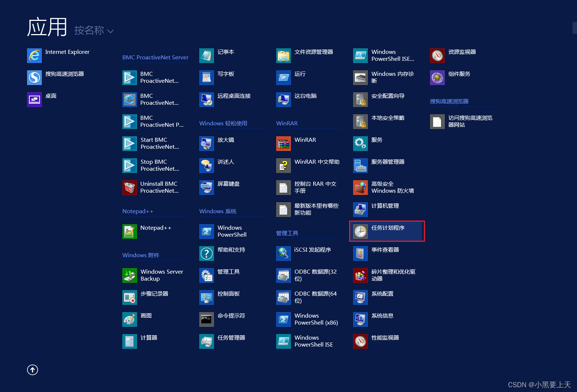Open 帮助和支持 question mark icon
The height and width of the screenshot is (392, 577).
[207, 254]
